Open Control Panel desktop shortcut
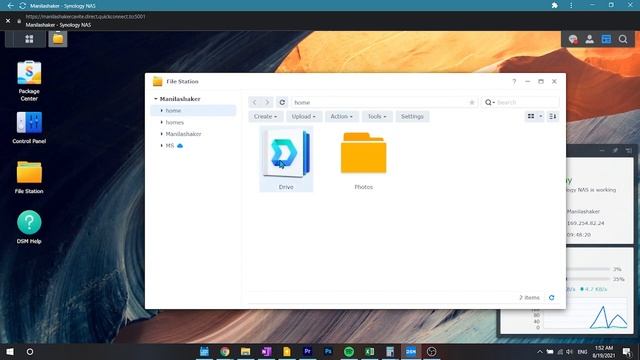Screen dimensions: 640x360 click(x=29, y=128)
